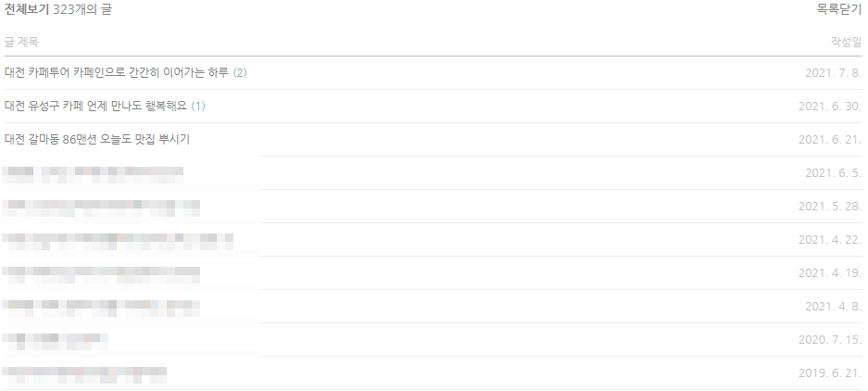Click the 전체보기 category heading
Image resolution: width=868 pixels, height=391 pixels.
pos(27,9)
